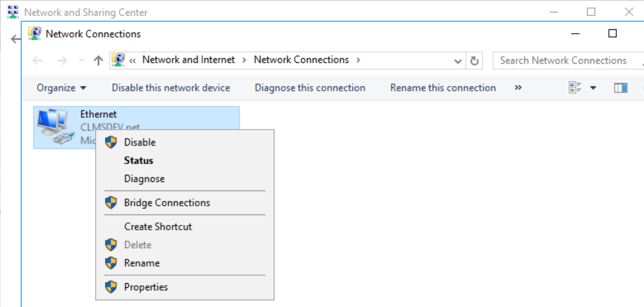644x307 pixels.
Task: Expand the recent locations dropdown arrow
Action: point(81,60)
